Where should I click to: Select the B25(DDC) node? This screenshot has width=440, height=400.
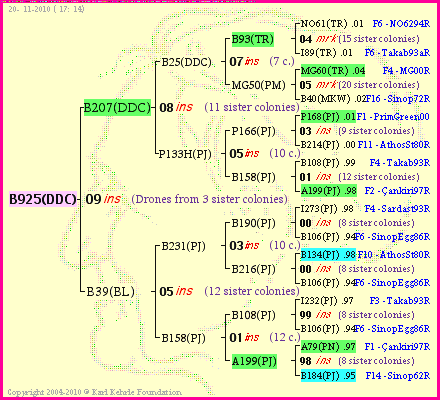pos(187,62)
